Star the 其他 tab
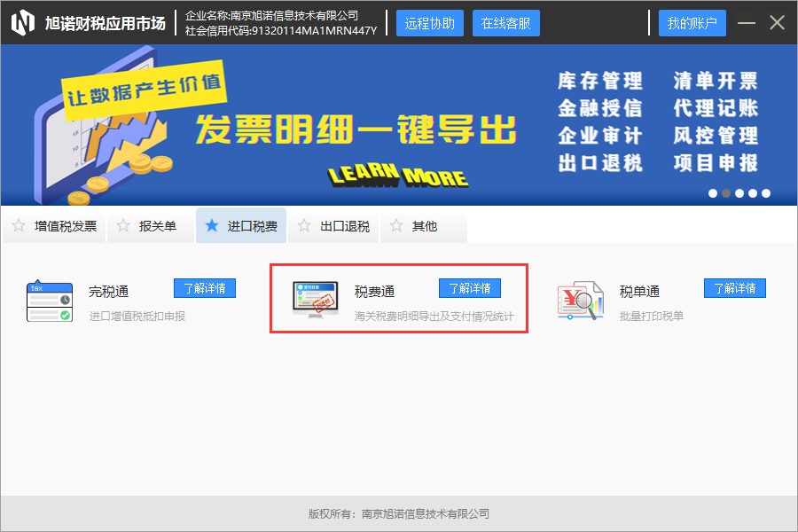This screenshot has width=798, height=532. (x=396, y=225)
